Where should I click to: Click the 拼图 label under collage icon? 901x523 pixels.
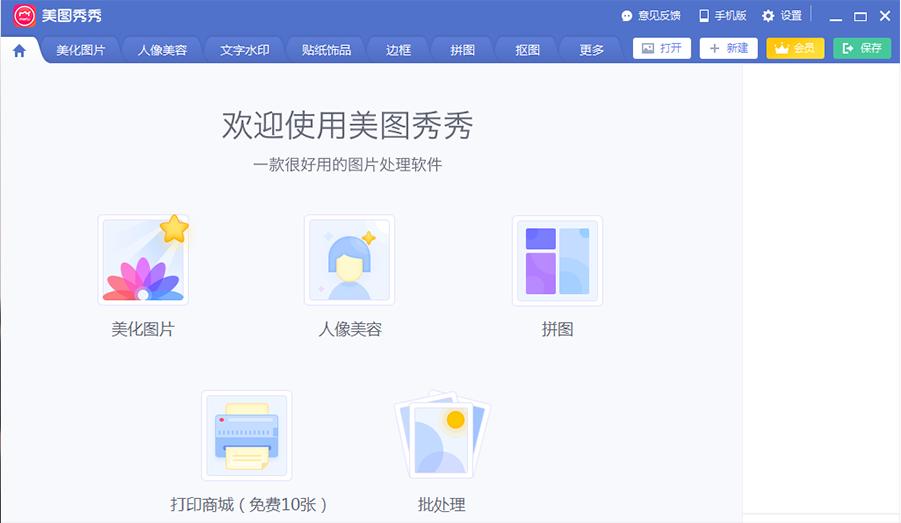557,329
